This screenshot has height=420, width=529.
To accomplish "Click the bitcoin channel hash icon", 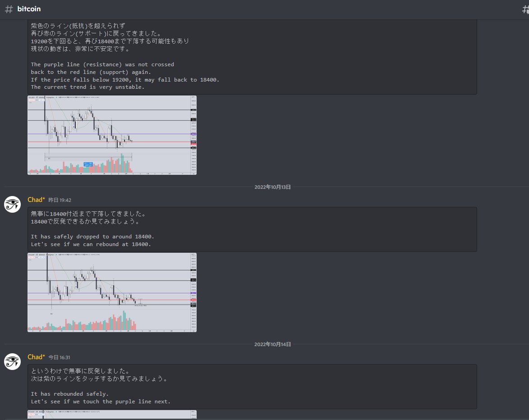I will tap(9, 9).
